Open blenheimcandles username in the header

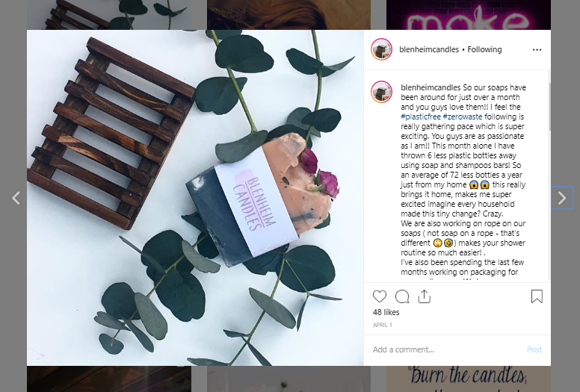tap(429, 49)
